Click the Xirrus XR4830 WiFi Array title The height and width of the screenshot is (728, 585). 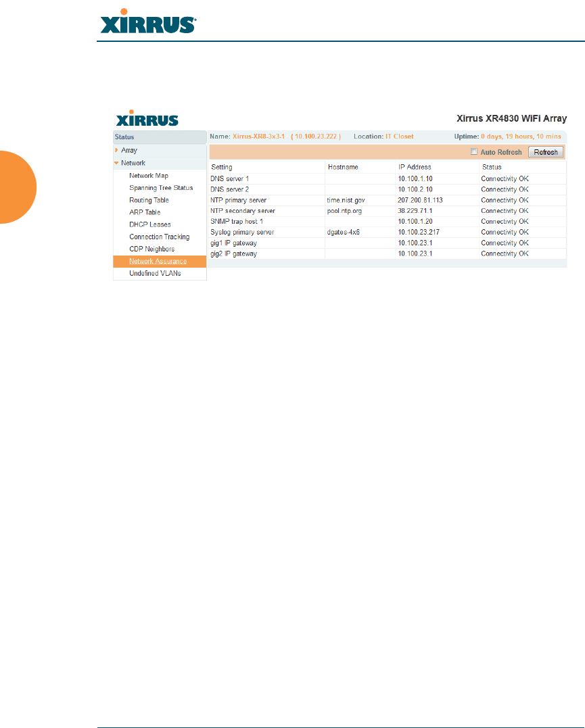pos(511,118)
